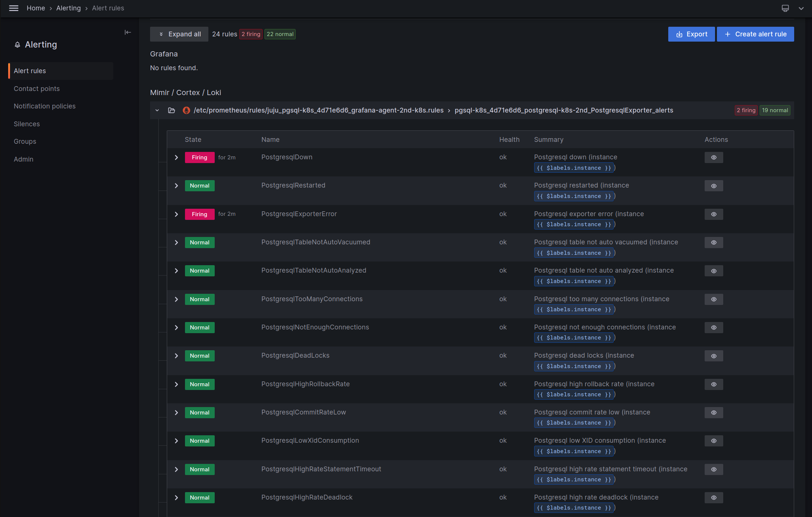The height and width of the screenshot is (517, 812).
Task: Click the Alerting bell icon
Action: click(x=17, y=45)
